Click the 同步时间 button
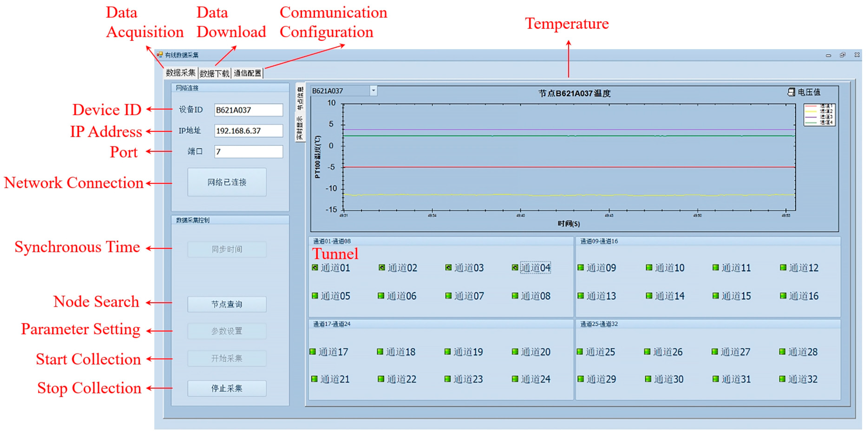This screenshot has width=868, height=435. pyautogui.click(x=227, y=249)
